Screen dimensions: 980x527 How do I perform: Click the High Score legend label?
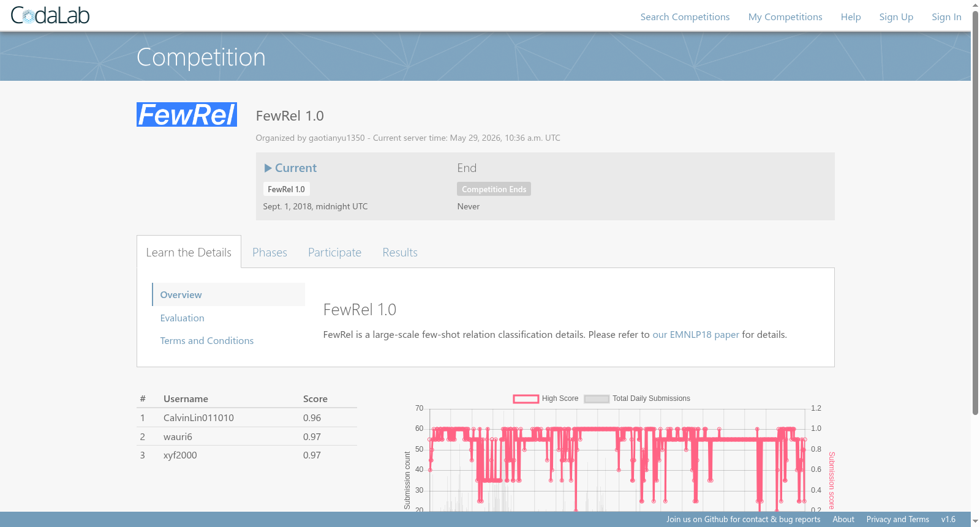[560, 398]
